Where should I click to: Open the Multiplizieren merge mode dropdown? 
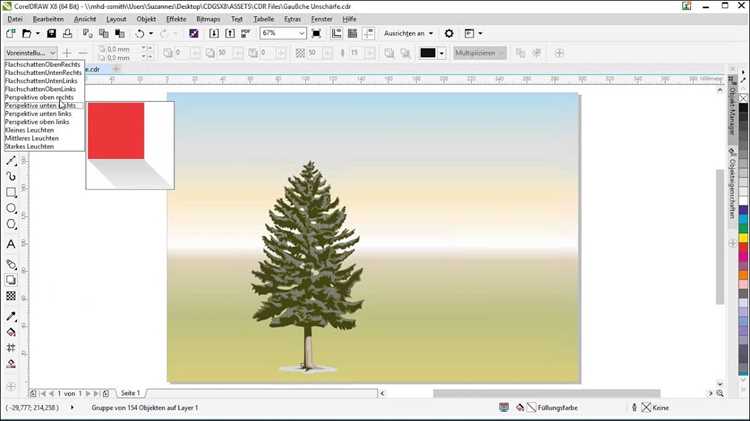coord(479,53)
